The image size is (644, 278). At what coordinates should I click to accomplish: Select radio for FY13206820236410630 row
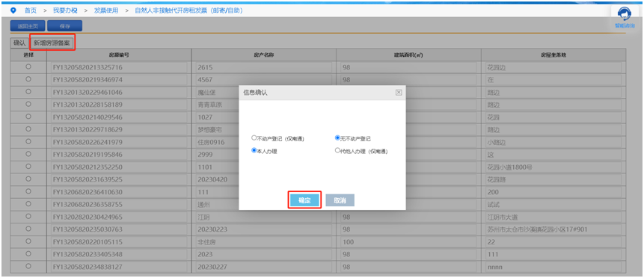point(28,191)
